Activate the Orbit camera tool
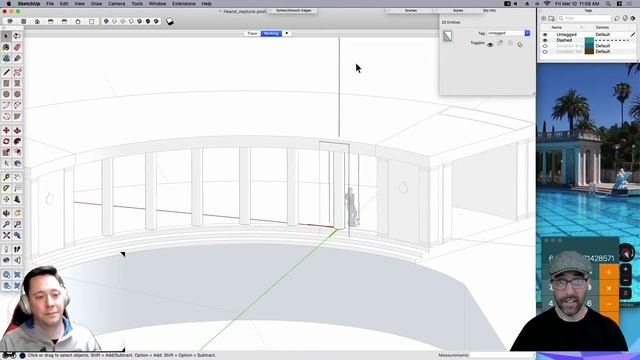The height and width of the screenshot is (360, 640). pos(6,213)
